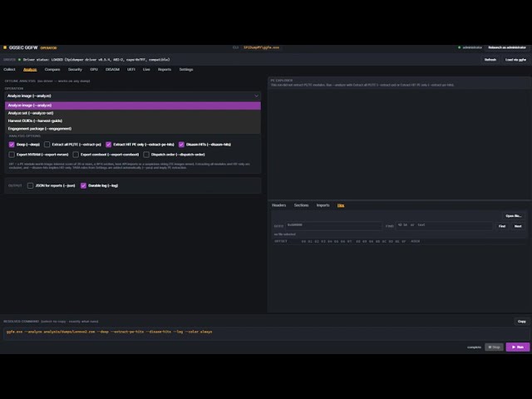
Task: Click the OPERATOR badge text
Action: (x=48, y=48)
